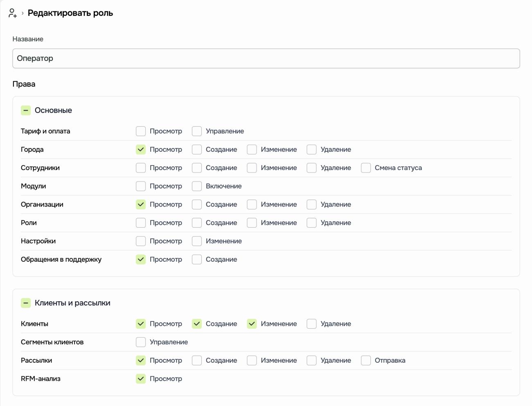Check Удаление for Организации

pos(311,204)
